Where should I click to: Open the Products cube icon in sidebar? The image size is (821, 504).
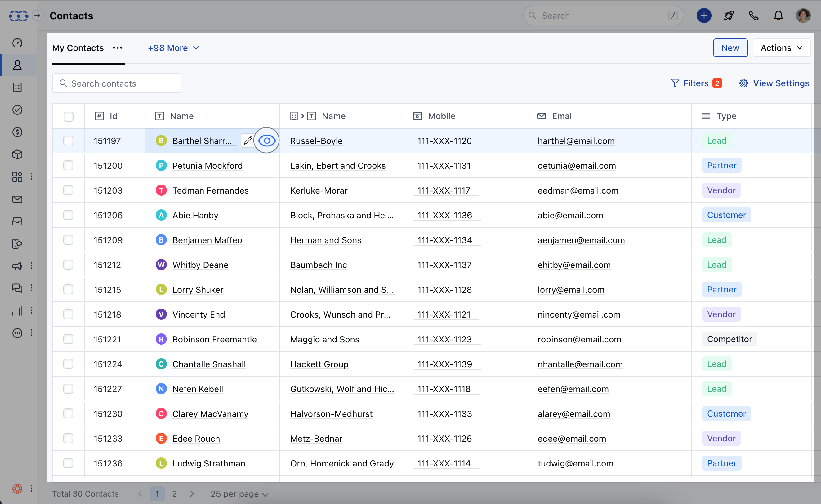[17, 154]
